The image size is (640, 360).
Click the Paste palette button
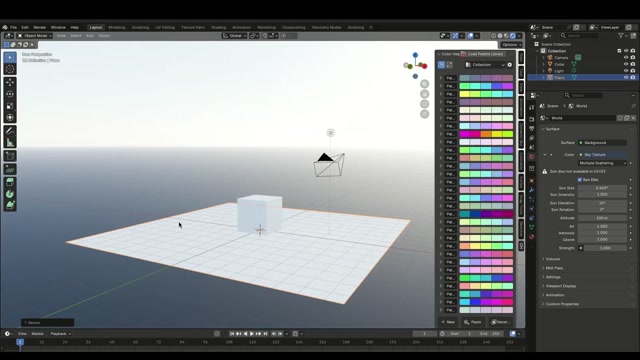click(x=473, y=322)
